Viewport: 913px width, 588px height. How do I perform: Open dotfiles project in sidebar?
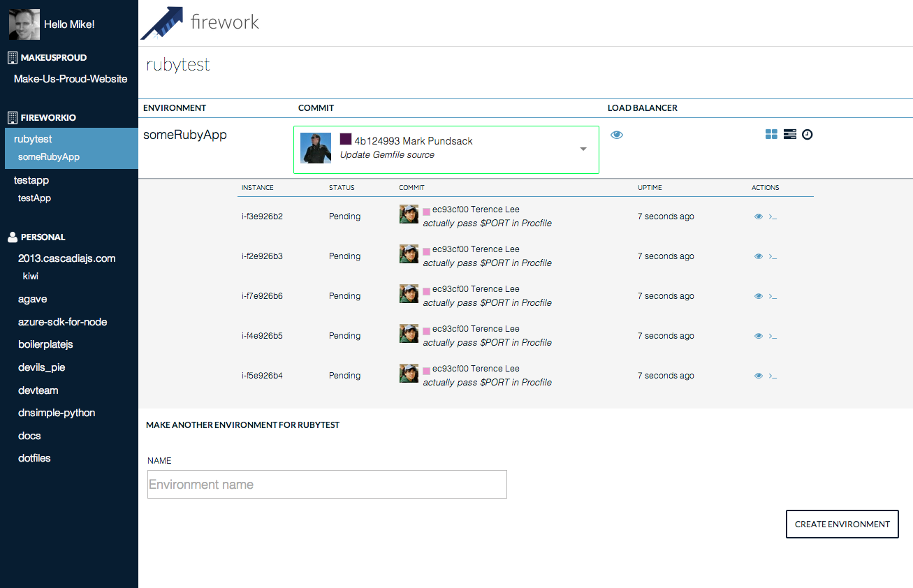(34, 458)
